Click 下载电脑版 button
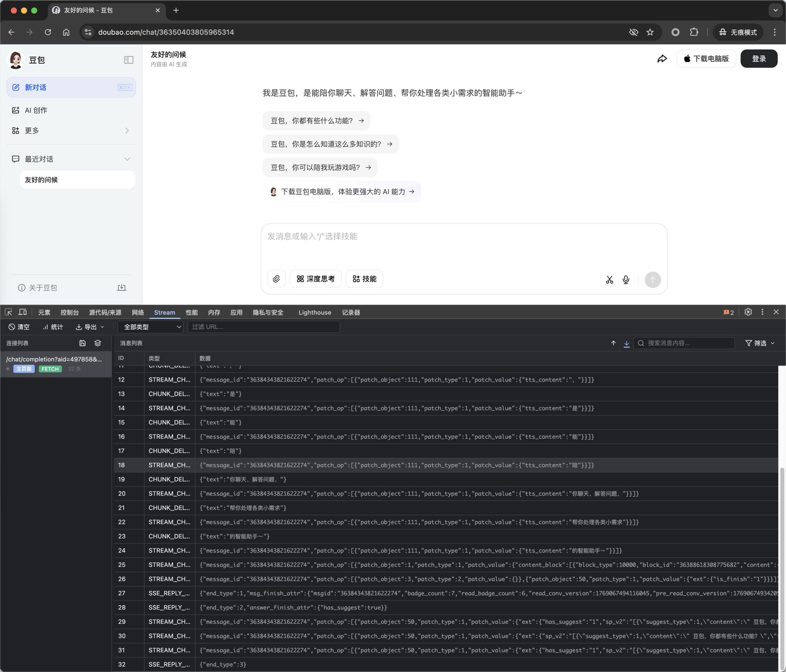The width and height of the screenshot is (786, 672). (706, 59)
